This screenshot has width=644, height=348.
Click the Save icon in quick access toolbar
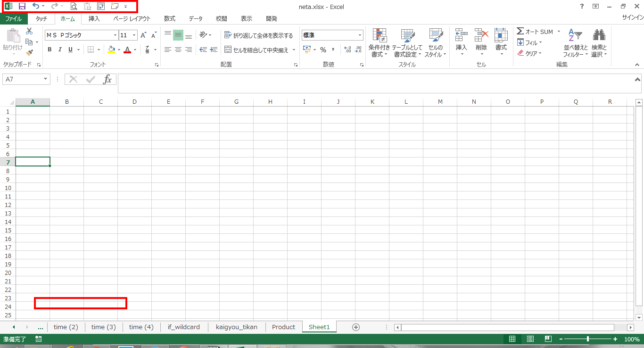click(22, 6)
